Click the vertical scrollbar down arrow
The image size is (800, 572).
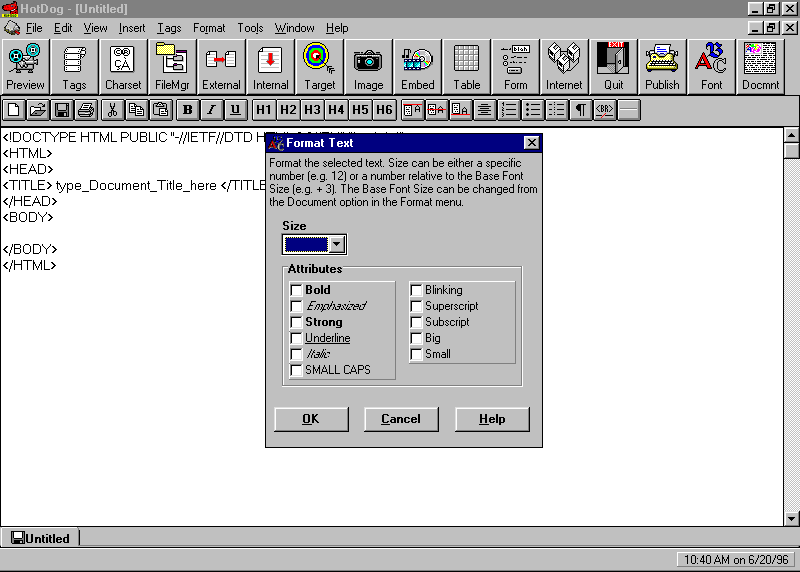(791, 518)
